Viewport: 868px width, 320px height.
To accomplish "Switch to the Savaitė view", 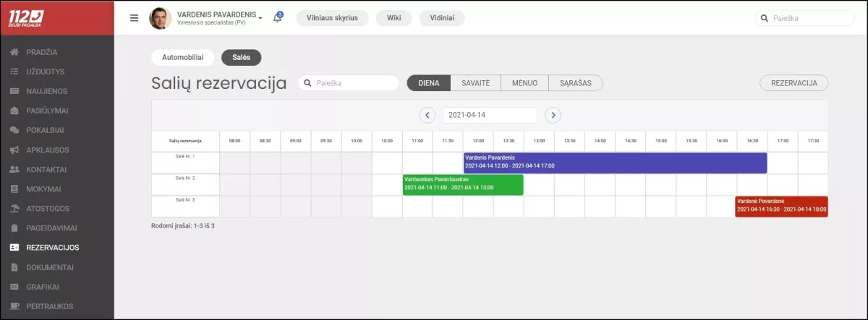I will (475, 83).
